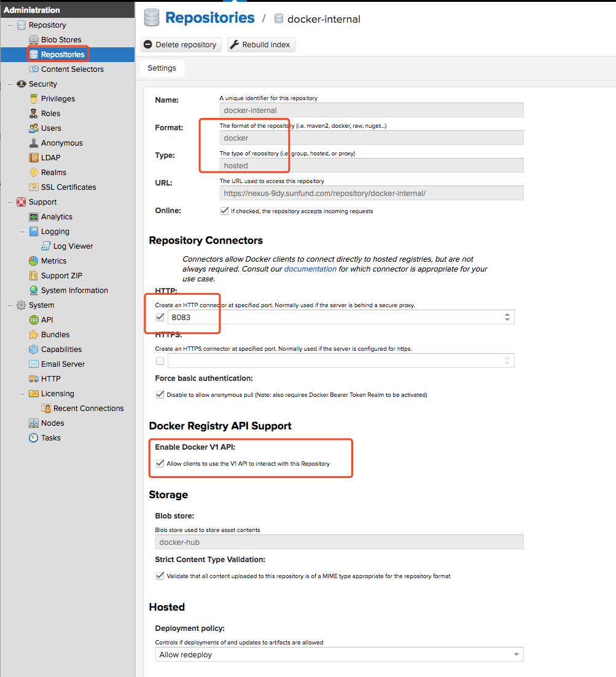Open the documentation link
Viewport: 616px width, 677px height.
310,268
